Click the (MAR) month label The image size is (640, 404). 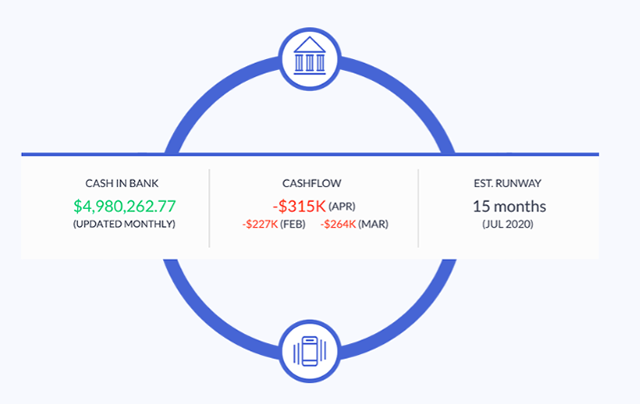click(x=375, y=224)
